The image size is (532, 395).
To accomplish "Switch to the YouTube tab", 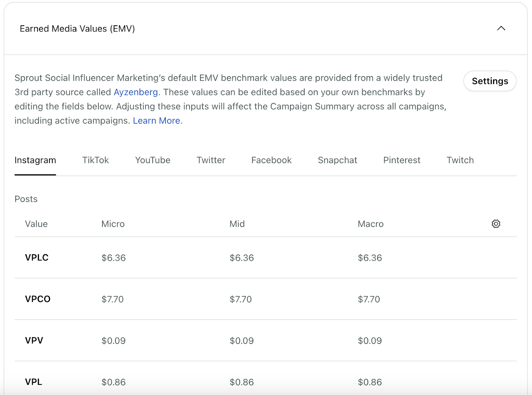I will pyautogui.click(x=153, y=160).
